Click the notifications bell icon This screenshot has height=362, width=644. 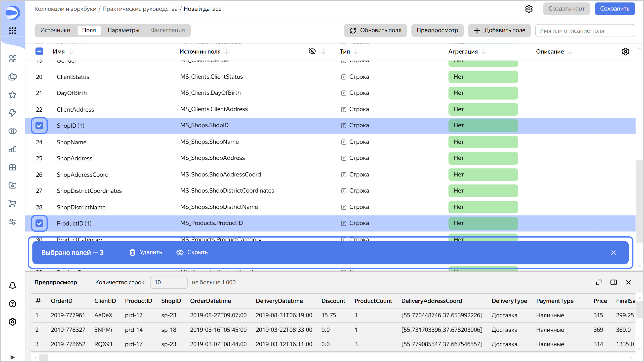pyautogui.click(x=12, y=286)
